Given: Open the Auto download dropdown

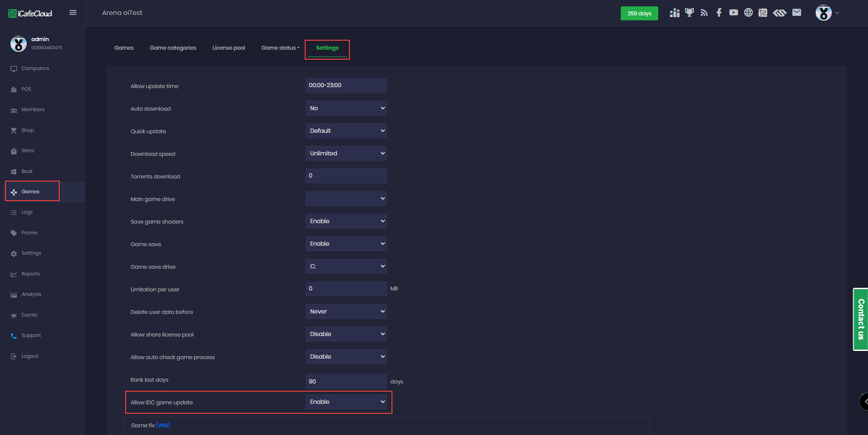Looking at the screenshot, I should [346, 108].
